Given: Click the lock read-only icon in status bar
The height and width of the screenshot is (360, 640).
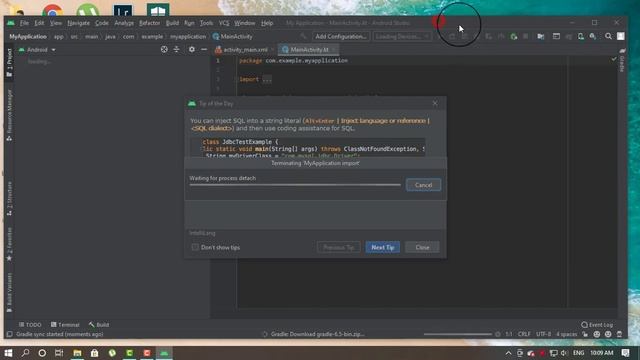Looking at the screenshot, I should pos(585,334).
